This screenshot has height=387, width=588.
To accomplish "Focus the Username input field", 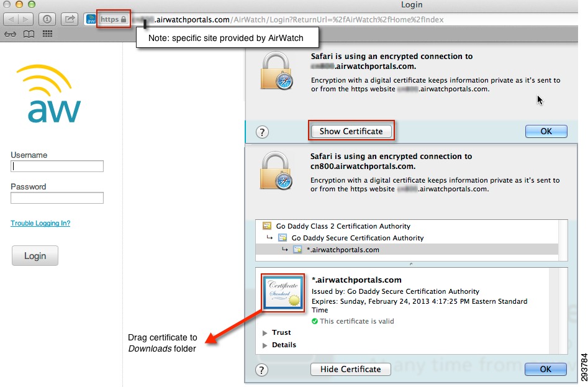I will pos(57,166).
